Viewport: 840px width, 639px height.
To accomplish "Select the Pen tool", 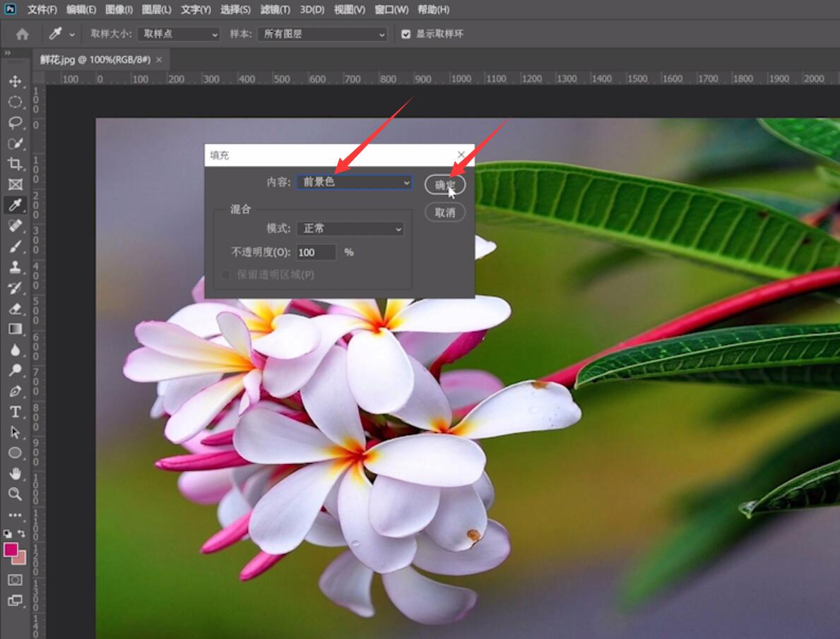I will (15, 391).
